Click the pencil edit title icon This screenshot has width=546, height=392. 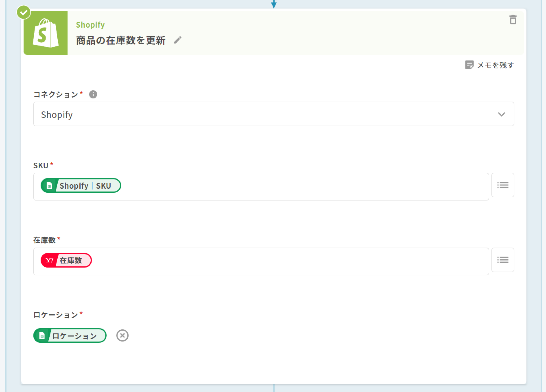178,40
